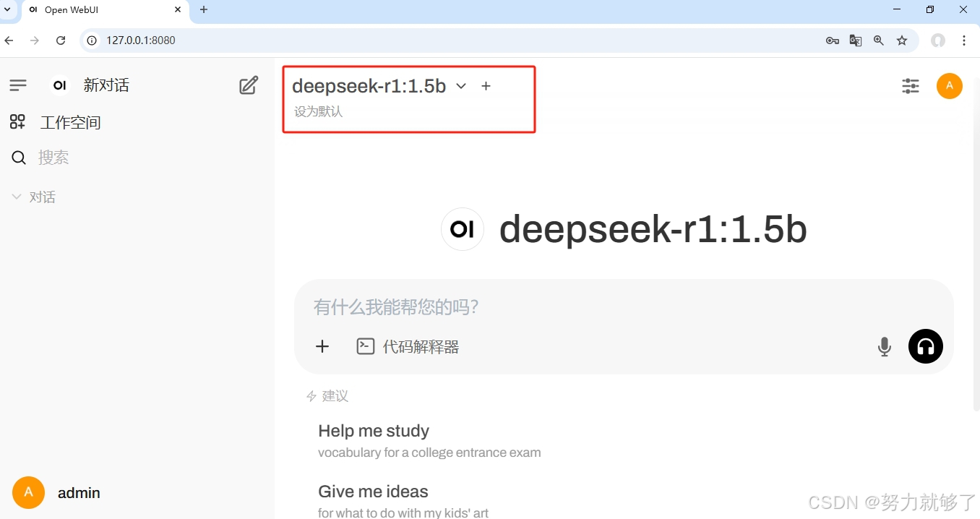Click the site information icon

point(92,40)
